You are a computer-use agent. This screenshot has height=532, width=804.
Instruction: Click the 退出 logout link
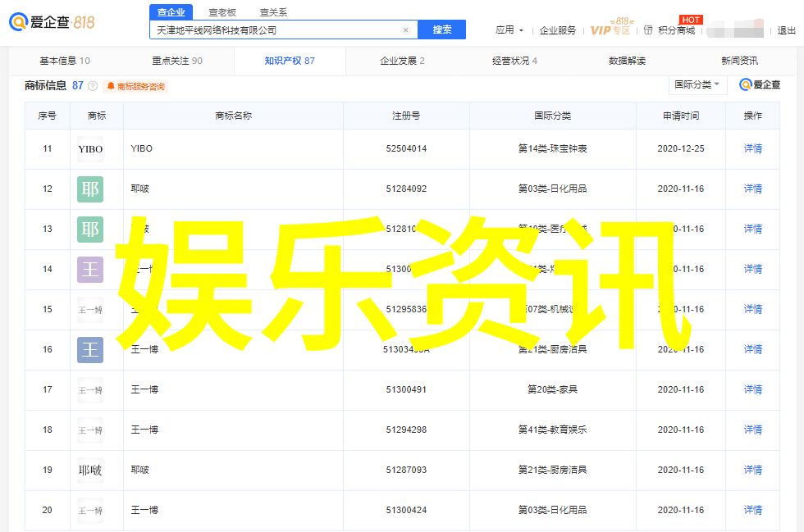tap(786, 30)
